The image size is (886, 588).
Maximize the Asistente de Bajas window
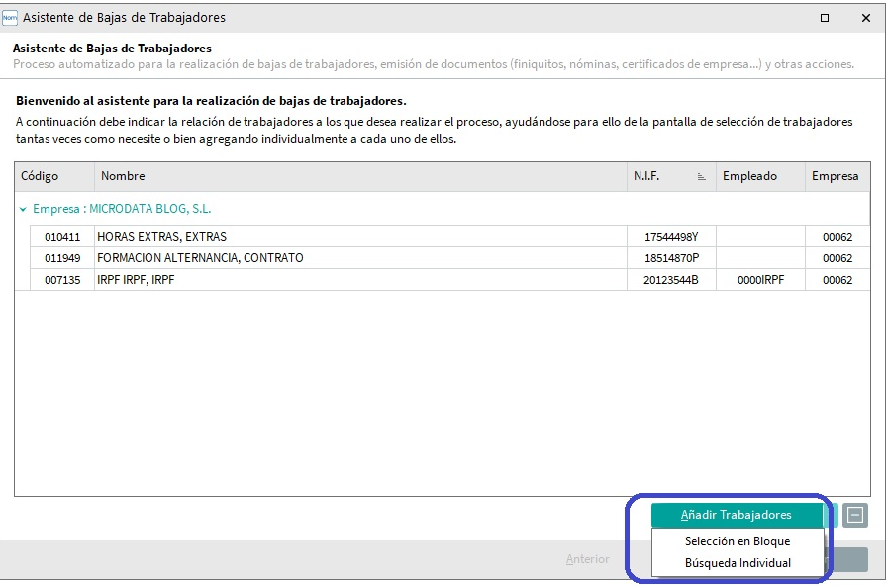click(x=825, y=18)
